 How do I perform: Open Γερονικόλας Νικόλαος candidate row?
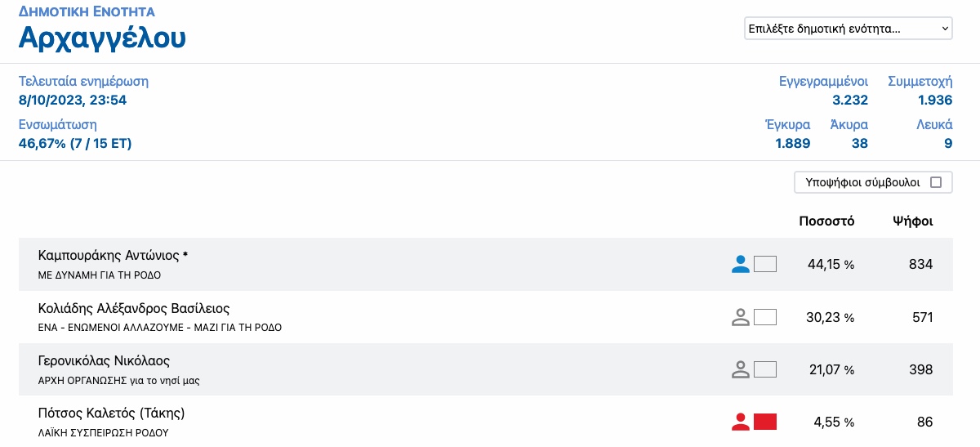(485, 369)
